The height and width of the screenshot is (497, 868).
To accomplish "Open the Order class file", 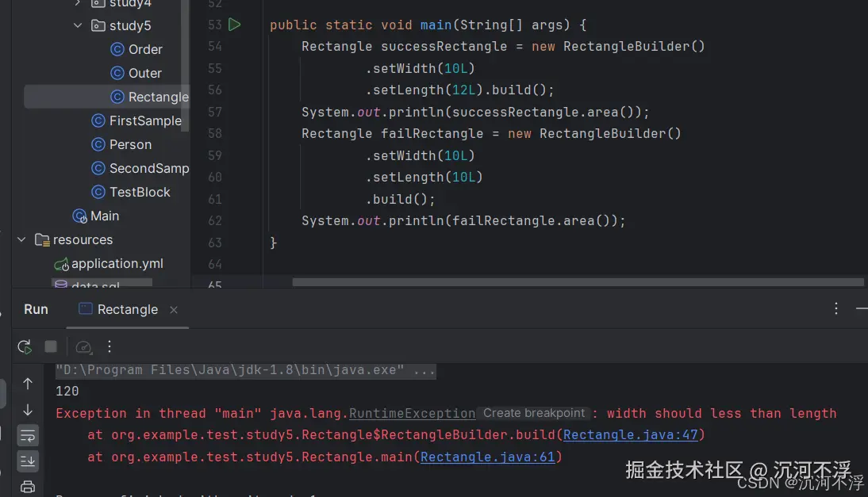I will tap(136, 49).
